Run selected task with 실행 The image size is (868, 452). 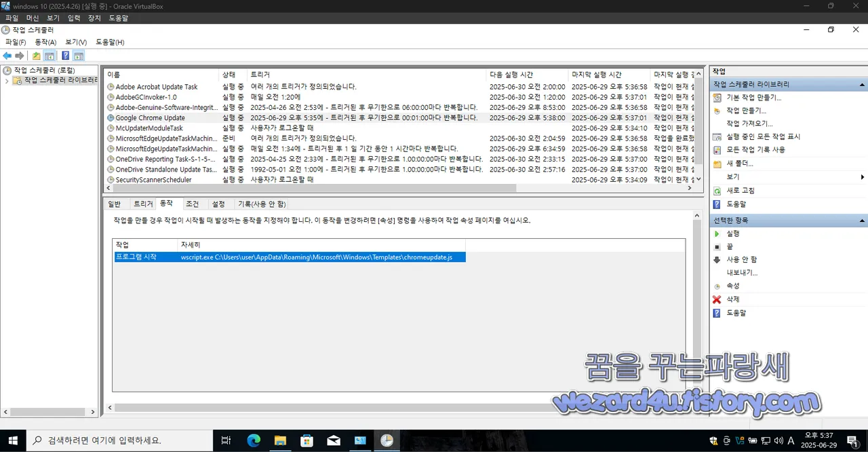(x=732, y=233)
